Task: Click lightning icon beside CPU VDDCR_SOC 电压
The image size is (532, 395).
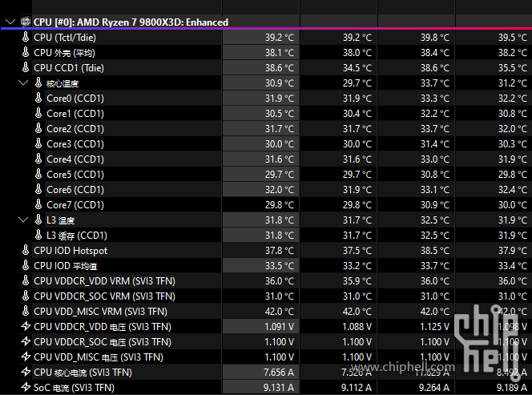Action: coord(26,341)
